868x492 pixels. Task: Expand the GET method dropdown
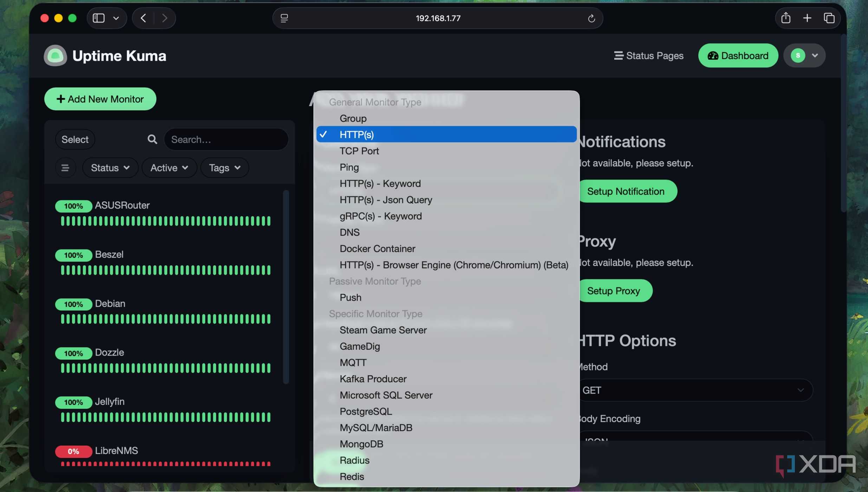[696, 390]
